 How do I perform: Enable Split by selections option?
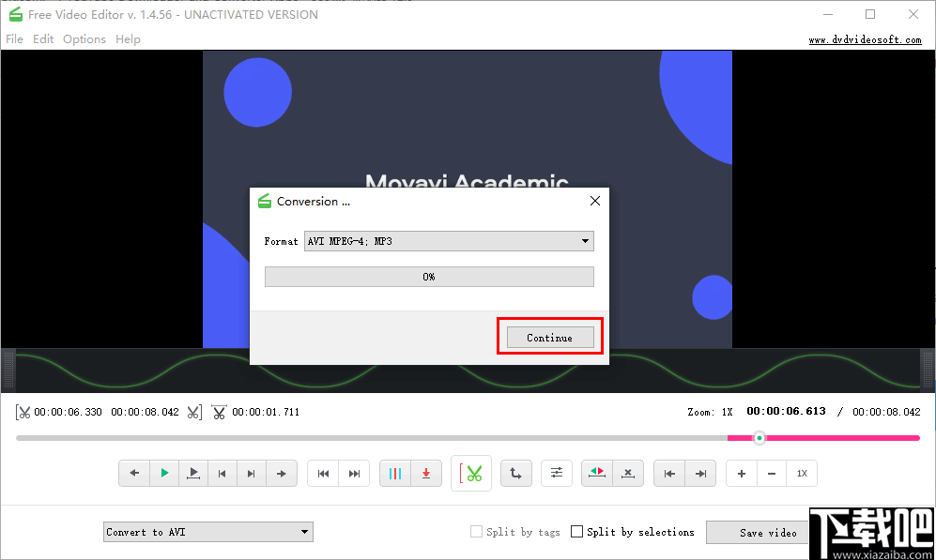pyautogui.click(x=577, y=532)
